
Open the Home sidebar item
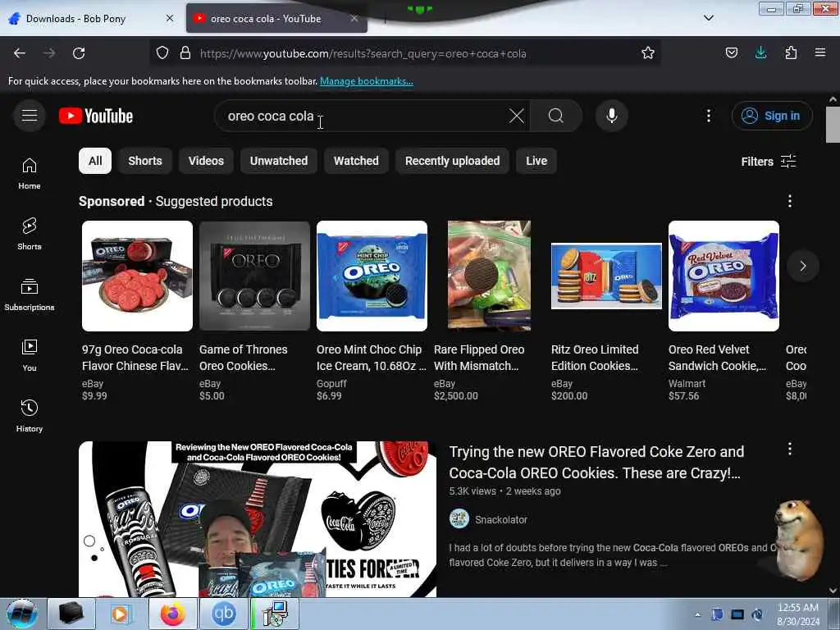[30, 174]
